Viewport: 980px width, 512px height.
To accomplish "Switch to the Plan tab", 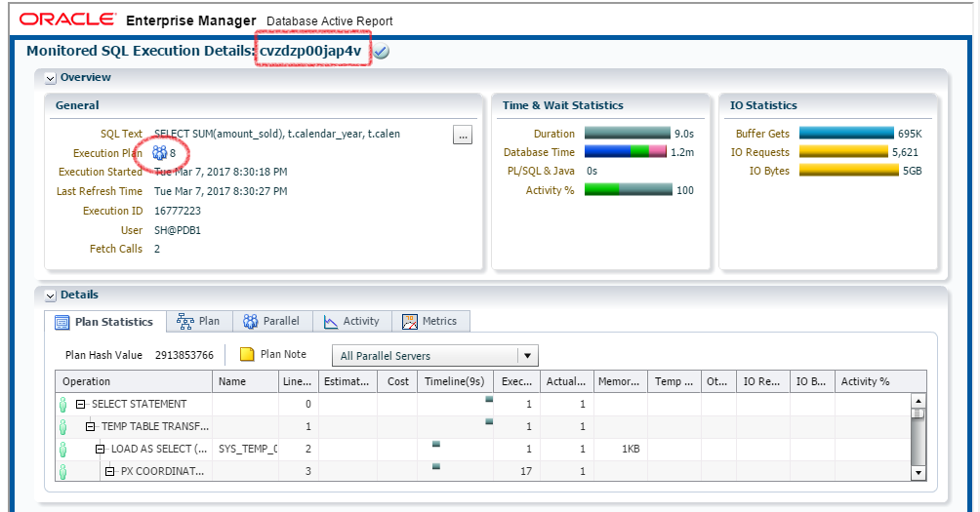I will pos(198,321).
